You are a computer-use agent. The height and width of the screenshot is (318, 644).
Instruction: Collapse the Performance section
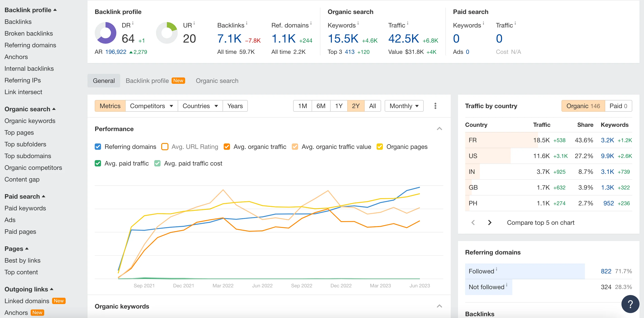439,129
